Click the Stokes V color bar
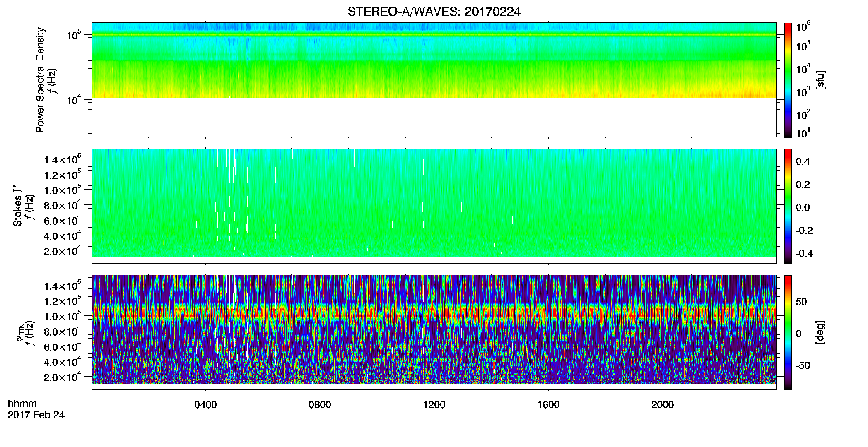868x447 pixels. pyautogui.click(x=788, y=206)
